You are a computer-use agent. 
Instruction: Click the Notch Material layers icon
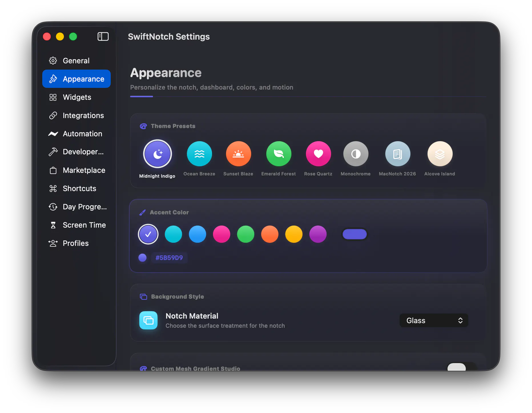148,320
